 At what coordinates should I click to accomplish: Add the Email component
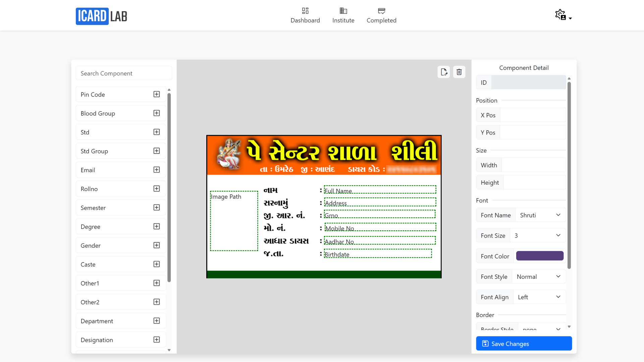pyautogui.click(x=157, y=170)
